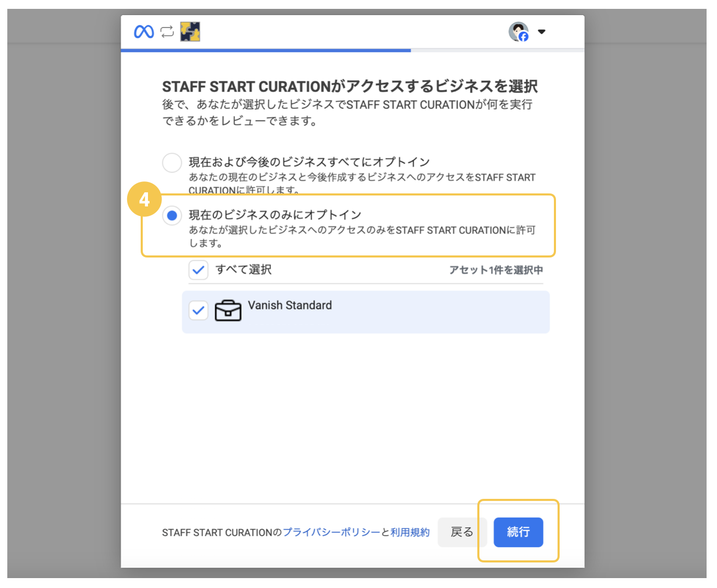Screen dimensions: 717x588
Task: Click the Vanish Standard business name
Action: (x=290, y=305)
